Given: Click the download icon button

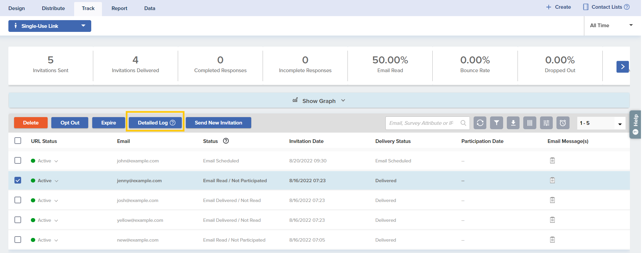Looking at the screenshot, I should click(513, 123).
